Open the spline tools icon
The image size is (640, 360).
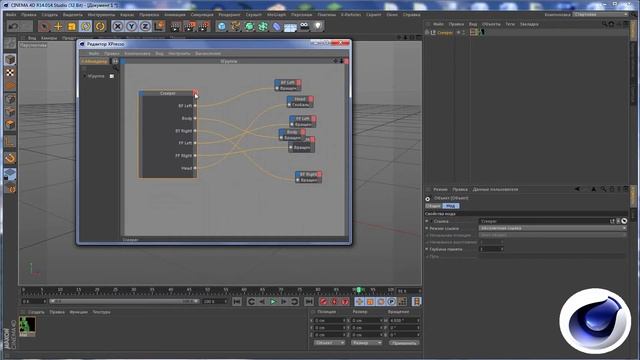pos(236,27)
